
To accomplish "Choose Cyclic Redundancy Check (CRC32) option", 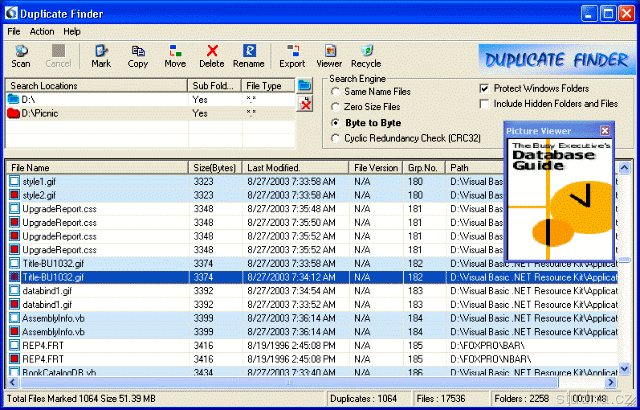I will click(x=336, y=136).
